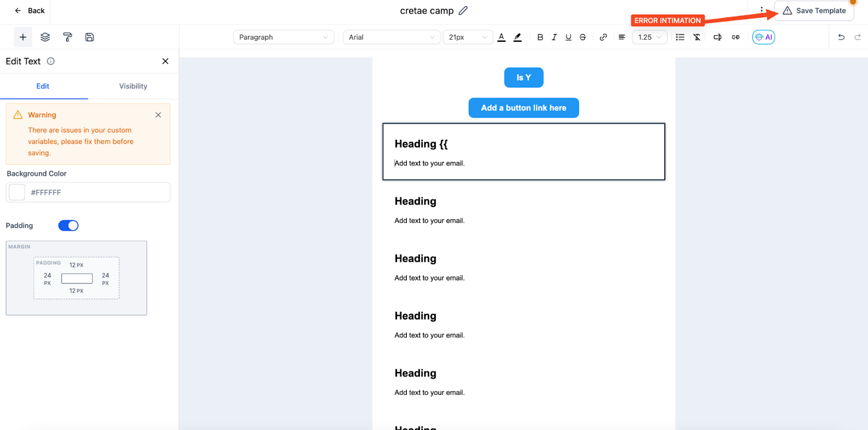The image size is (868, 430).
Task: Open the background color swatch
Action: (x=17, y=192)
